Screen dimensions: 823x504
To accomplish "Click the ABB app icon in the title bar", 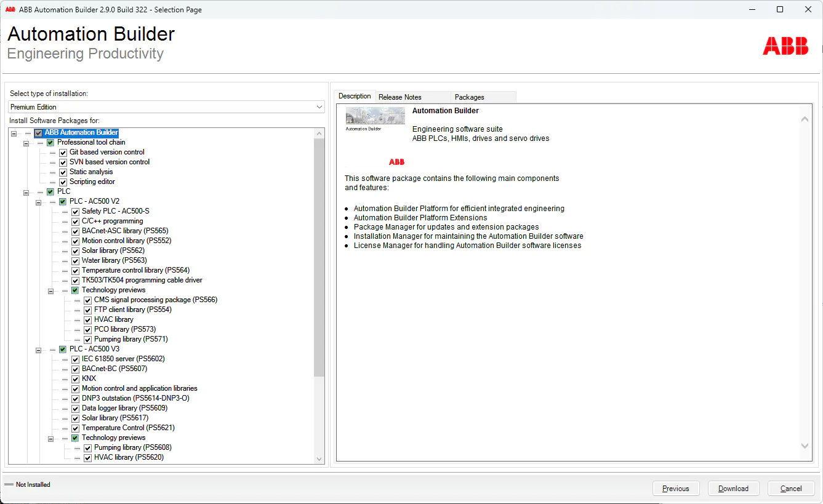I will pos(10,9).
